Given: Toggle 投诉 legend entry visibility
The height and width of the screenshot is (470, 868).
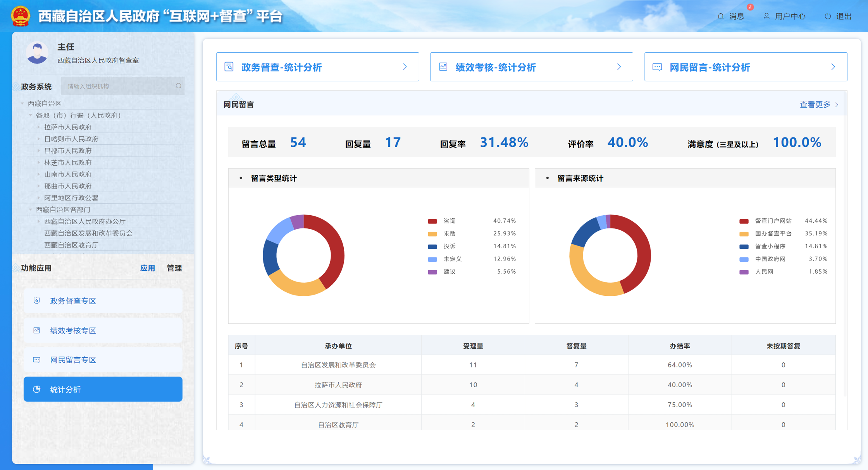Looking at the screenshot, I should tap(449, 246).
